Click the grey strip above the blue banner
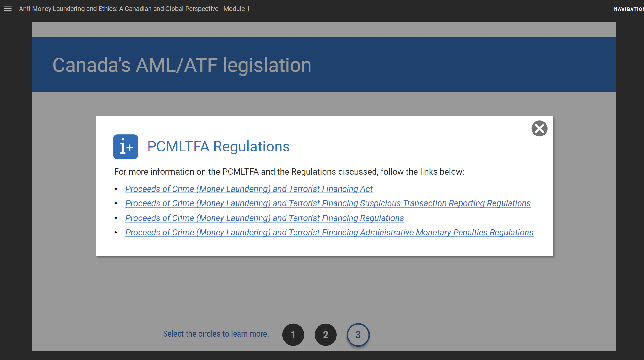Screen dimensions: 644x360 (x=324, y=29)
